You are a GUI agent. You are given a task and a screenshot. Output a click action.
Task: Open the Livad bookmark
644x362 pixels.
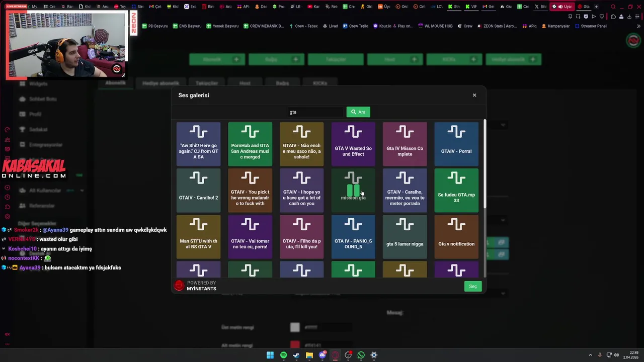click(x=330, y=26)
